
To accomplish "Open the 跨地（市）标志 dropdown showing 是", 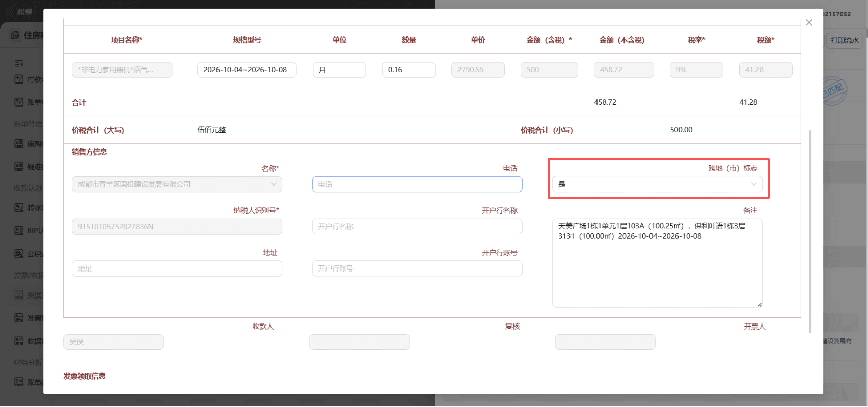I will point(657,184).
